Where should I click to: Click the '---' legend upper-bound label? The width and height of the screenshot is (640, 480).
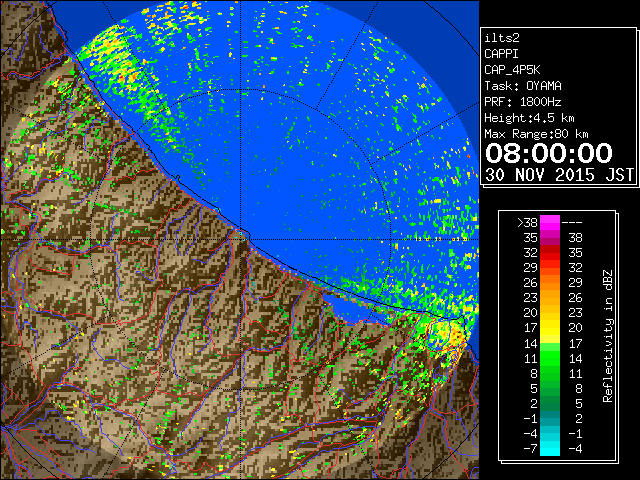572,223
